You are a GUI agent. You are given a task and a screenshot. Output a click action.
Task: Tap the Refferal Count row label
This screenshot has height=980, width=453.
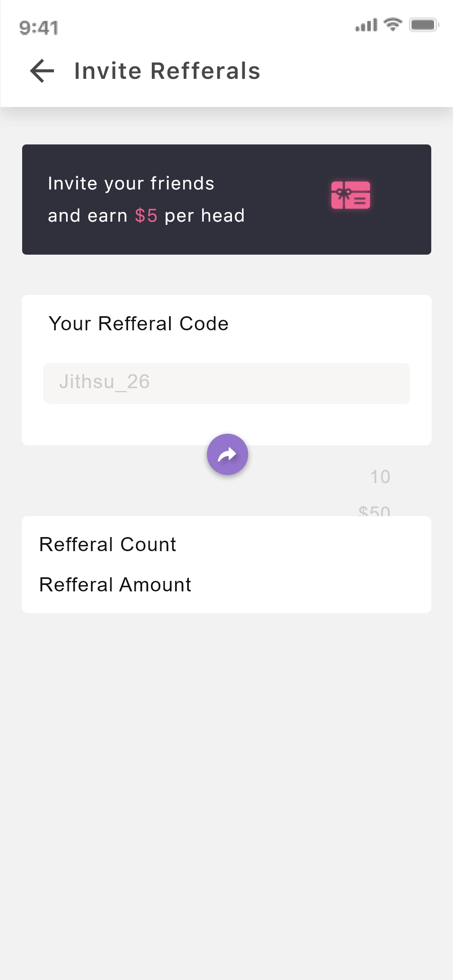108,544
